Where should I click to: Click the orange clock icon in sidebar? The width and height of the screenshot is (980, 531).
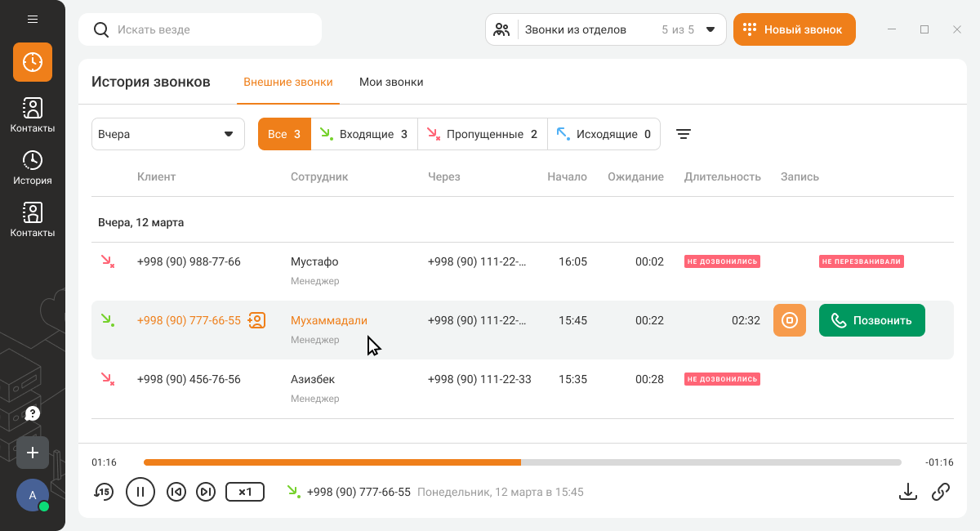[33, 62]
